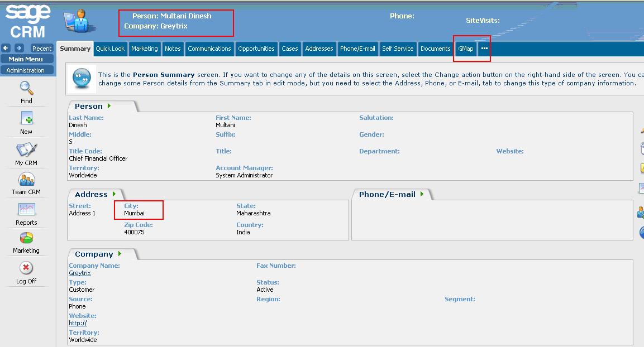Open the Opportunities tab
Viewport: 644px width, 347px height.
click(256, 49)
